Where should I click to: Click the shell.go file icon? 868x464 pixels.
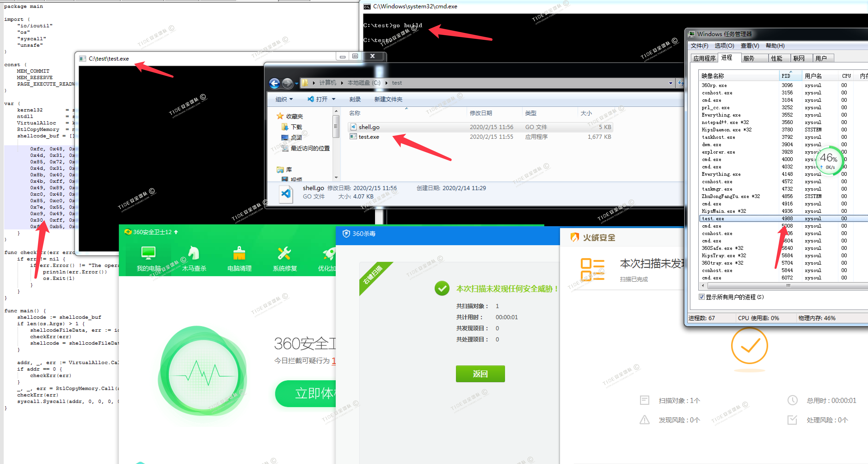(353, 127)
